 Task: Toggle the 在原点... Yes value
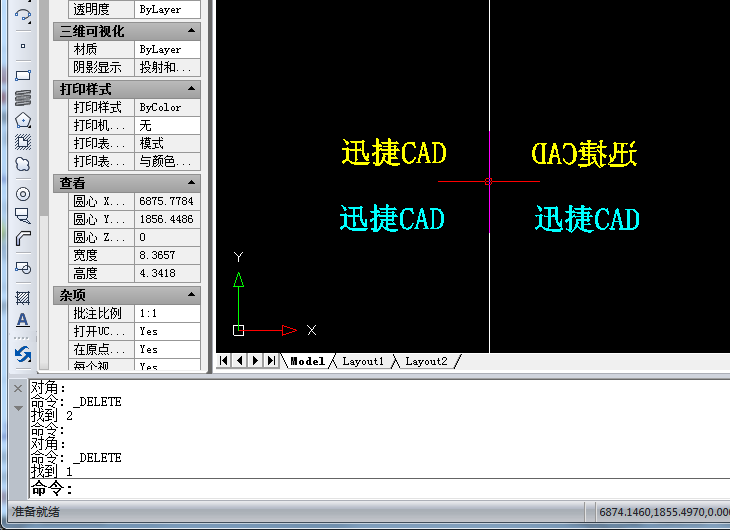click(x=167, y=349)
